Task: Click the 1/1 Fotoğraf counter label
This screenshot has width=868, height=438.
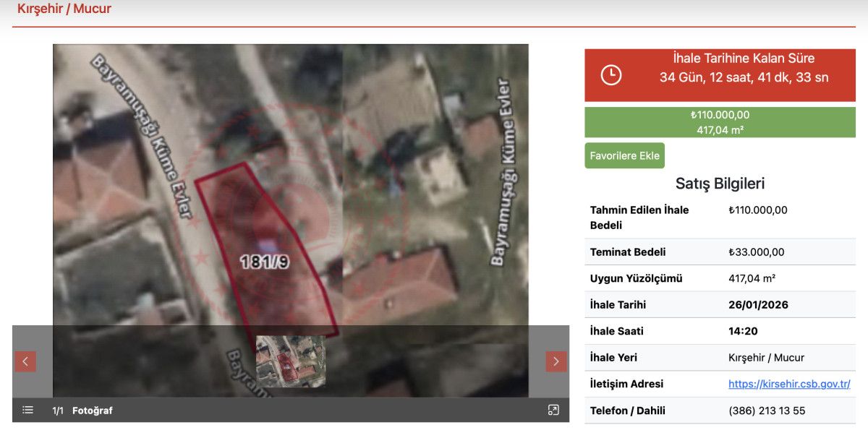Action: pyautogui.click(x=82, y=411)
